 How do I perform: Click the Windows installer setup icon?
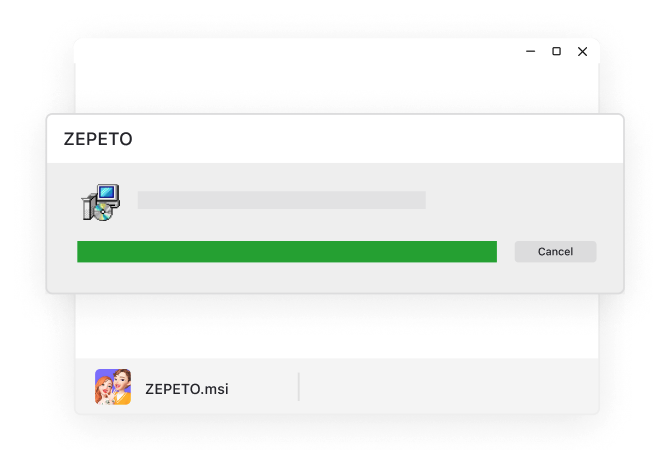(x=101, y=202)
